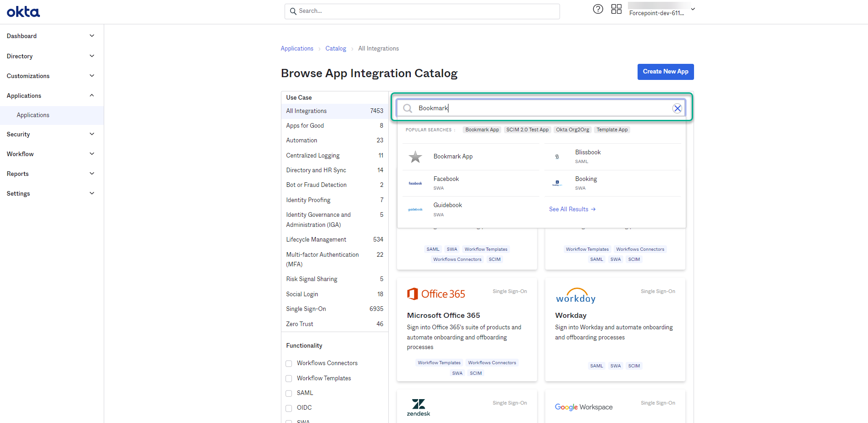Open the Security menu in the sidebar

coord(50,134)
